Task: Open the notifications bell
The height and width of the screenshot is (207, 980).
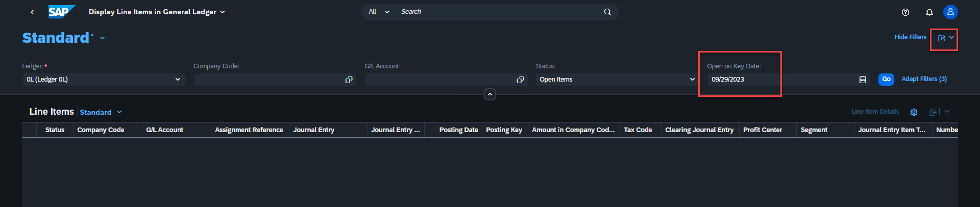Action: [929, 12]
